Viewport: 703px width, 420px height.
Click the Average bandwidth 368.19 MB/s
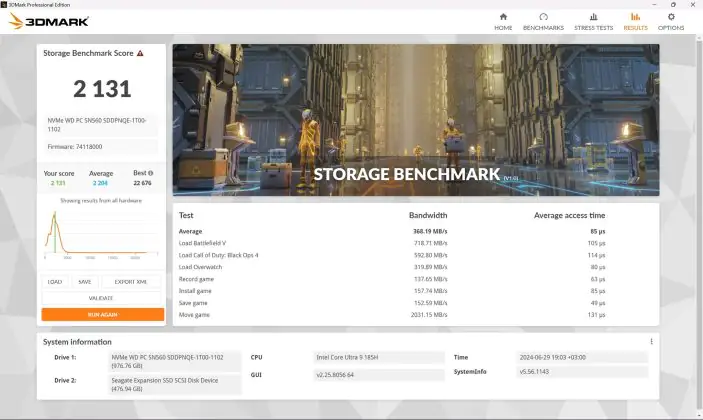pyautogui.click(x=430, y=231)
